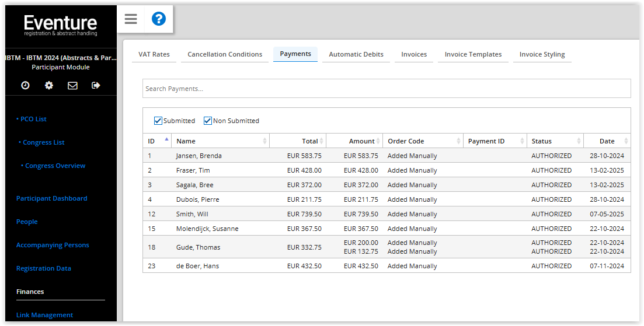Open the Participant Dashboard link

pos(52,198)
